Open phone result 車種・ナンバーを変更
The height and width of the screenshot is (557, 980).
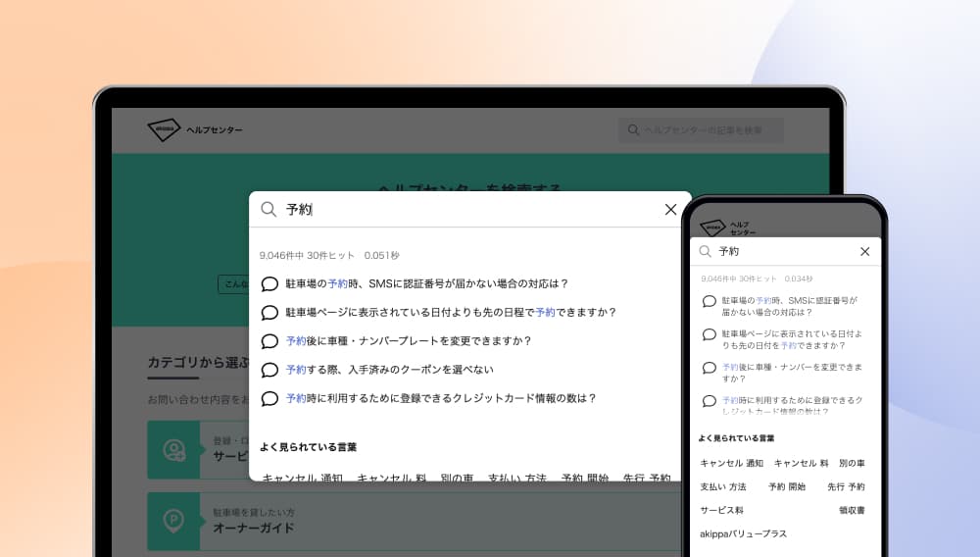tap(791, 373)
